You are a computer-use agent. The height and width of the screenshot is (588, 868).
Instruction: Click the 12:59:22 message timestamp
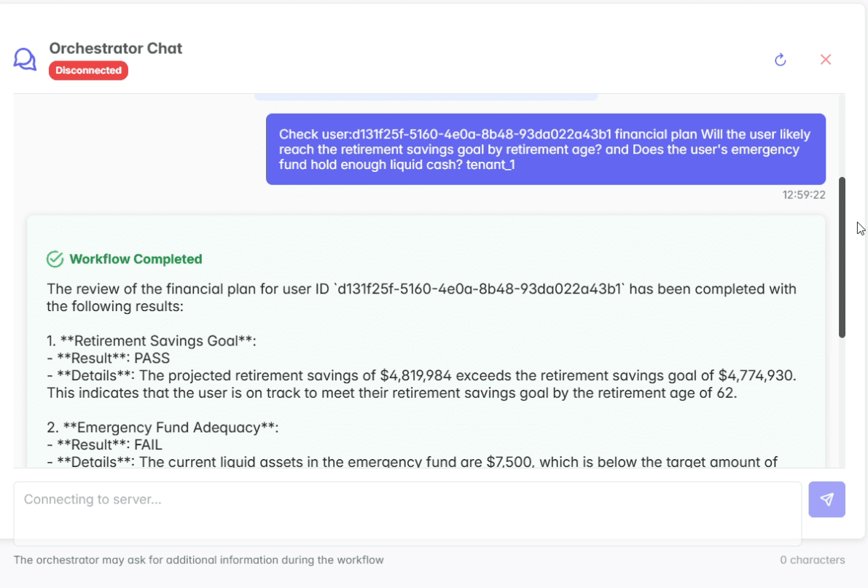(804, 195)
